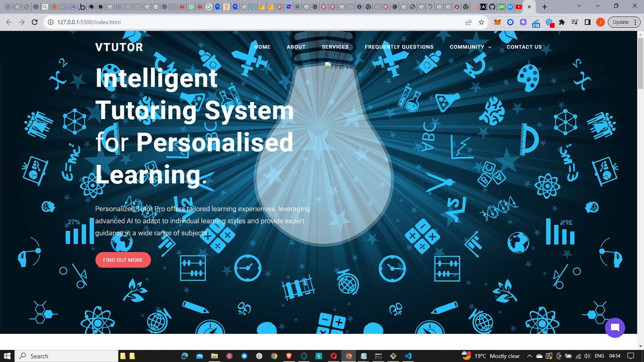Open the orange Chrome profile avatar

600,22
